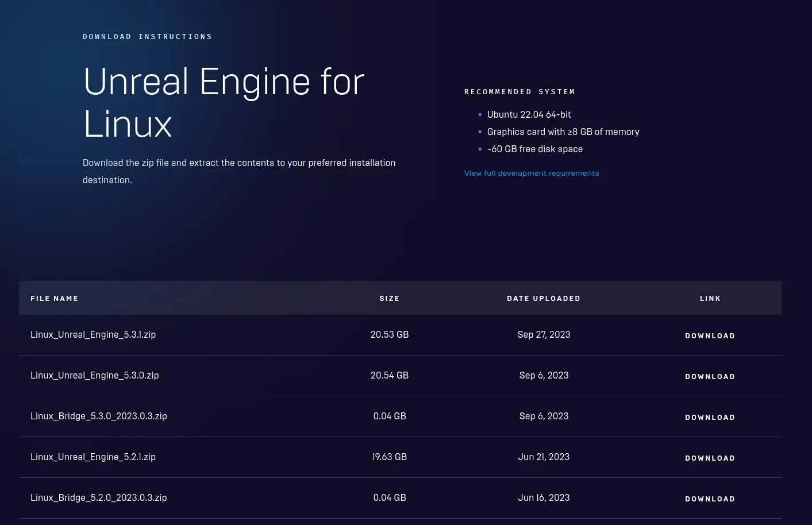Click the Ubuntu 22.04 64-bit requirement
This screenshot has height=525, width=812.
529,114
